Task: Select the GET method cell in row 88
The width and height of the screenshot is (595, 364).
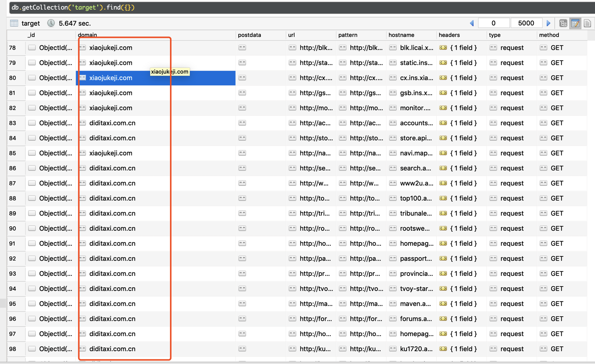Action: click(x=562, y=198)
